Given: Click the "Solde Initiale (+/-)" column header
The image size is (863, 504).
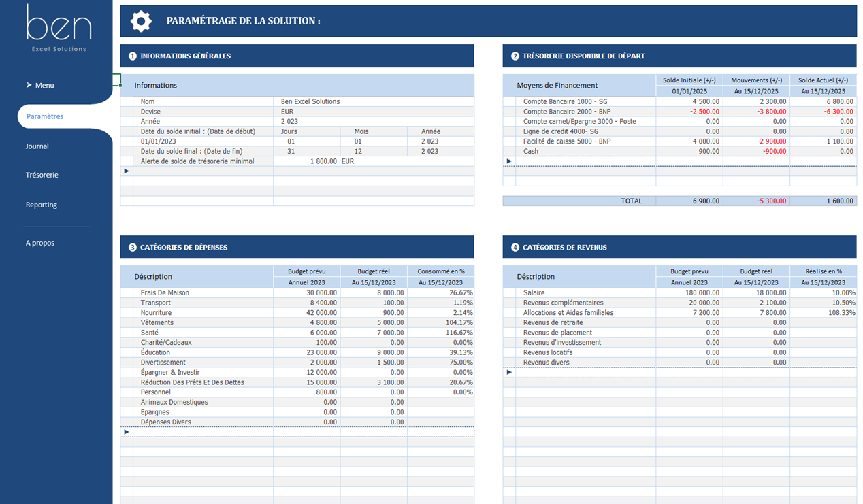Looking at the screenshot, I should pos(689,80).
